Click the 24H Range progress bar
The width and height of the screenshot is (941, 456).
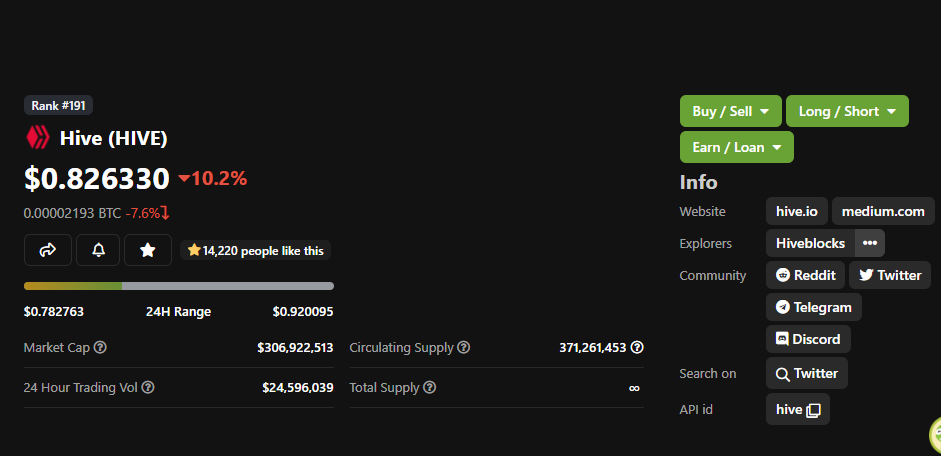pos(179,286)
